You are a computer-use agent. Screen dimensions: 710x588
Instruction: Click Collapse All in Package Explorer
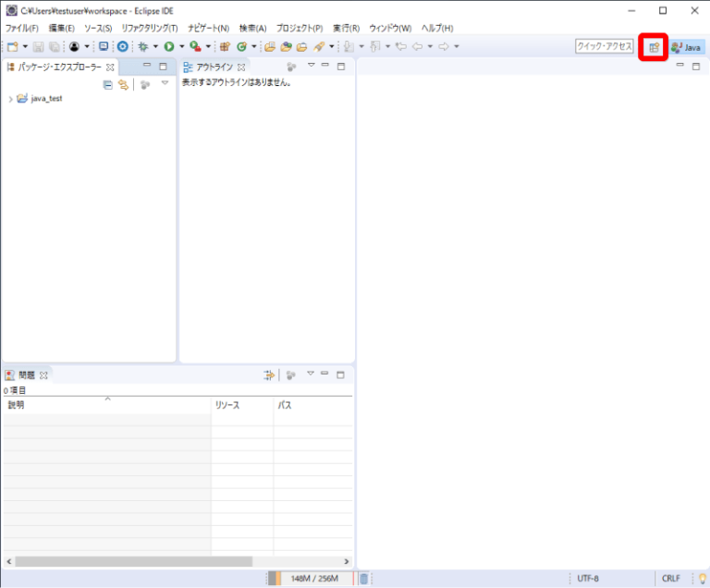coord(108,84)
